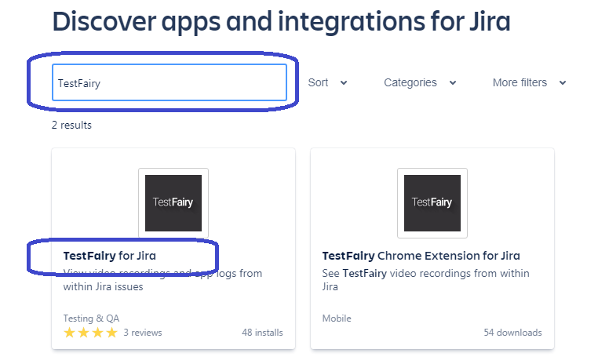Screen dimensions: 598x364
Task: Click the 3 reviews text
Action: (142, 333)
